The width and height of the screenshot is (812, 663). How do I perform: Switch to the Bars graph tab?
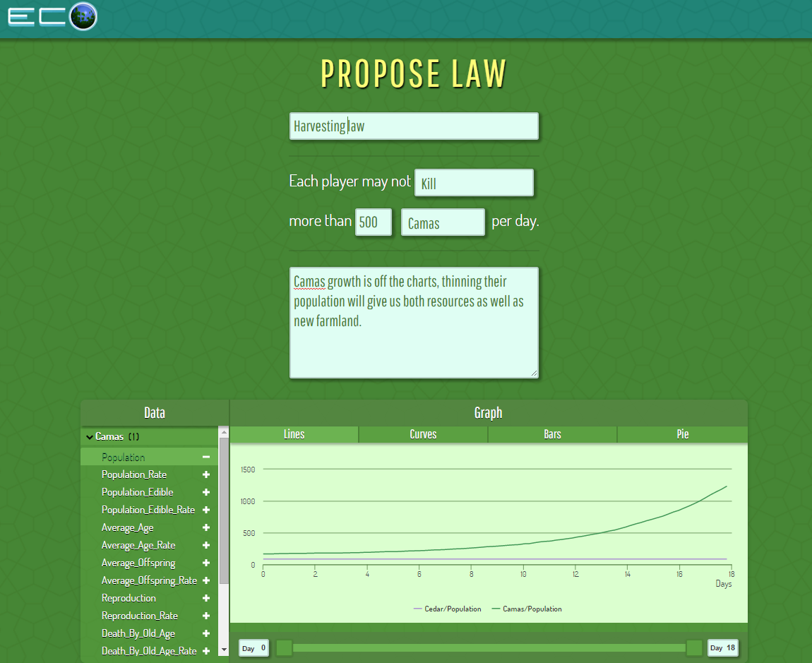click(x=552, y=434)
